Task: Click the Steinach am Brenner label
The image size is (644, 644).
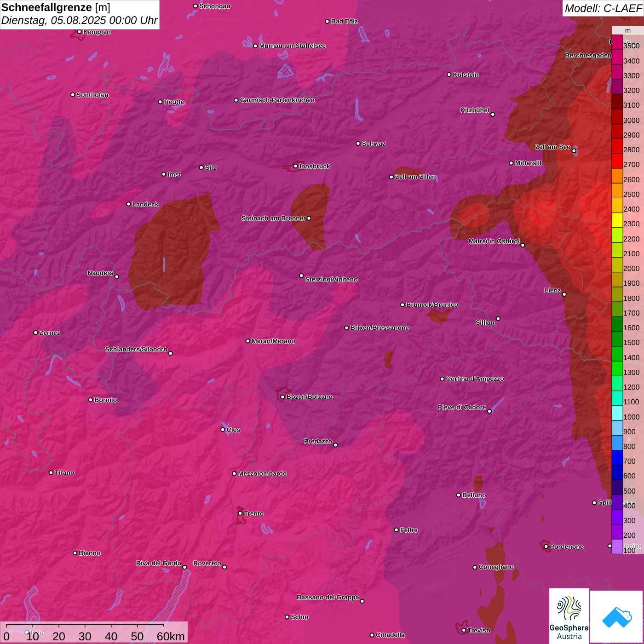Action: click(274, 218)
